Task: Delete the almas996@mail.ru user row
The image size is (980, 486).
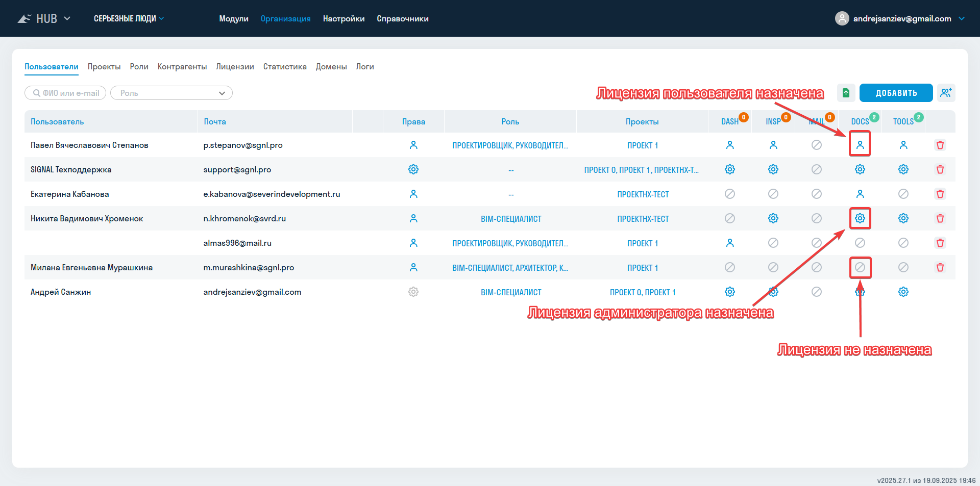Action: [x=940, y=243]
